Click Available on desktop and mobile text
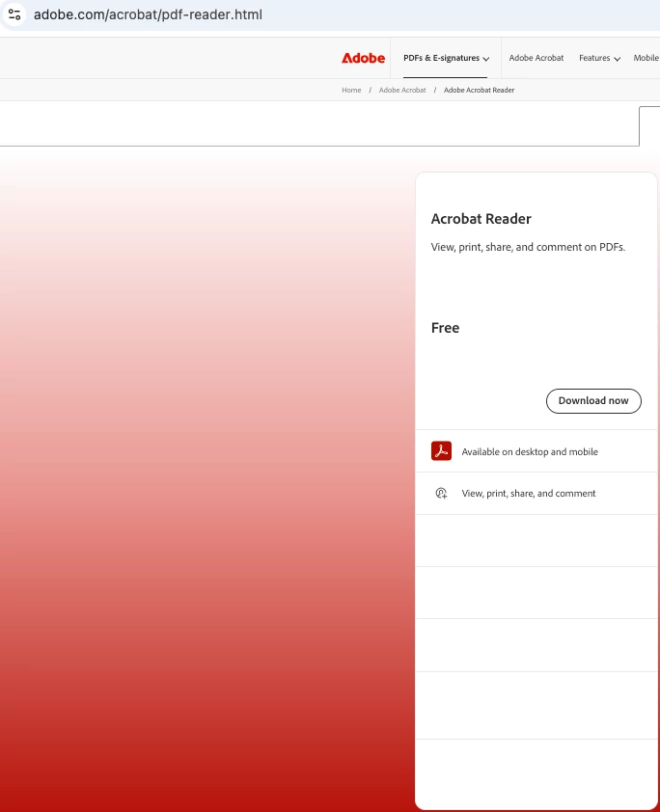The width and height of the screenshot is (660, 812). pos(530,451)
